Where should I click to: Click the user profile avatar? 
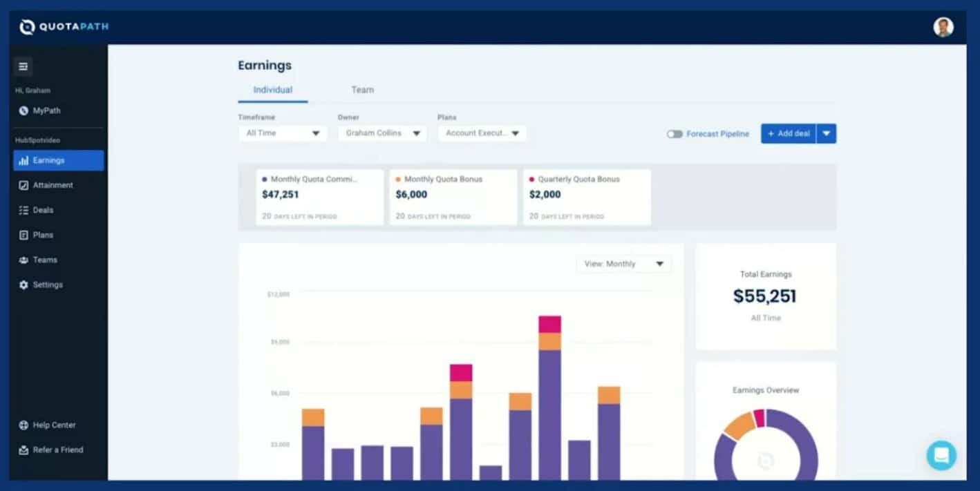(943, 27)
